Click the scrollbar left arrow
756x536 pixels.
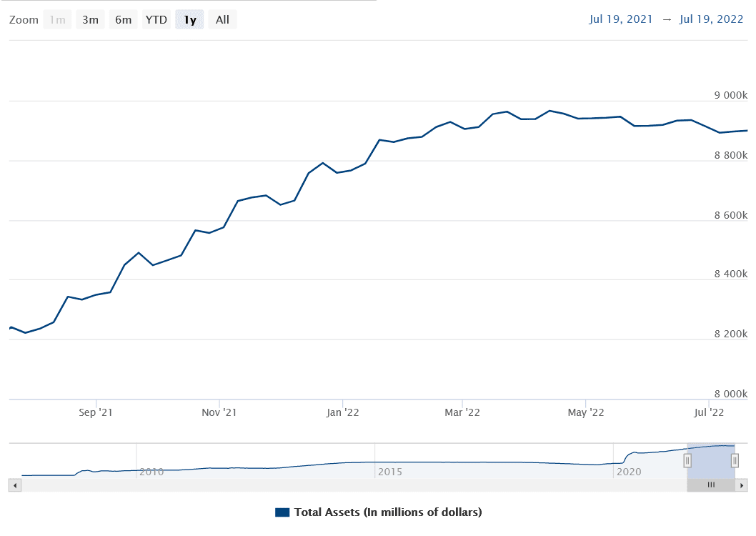tap(15, 485)
